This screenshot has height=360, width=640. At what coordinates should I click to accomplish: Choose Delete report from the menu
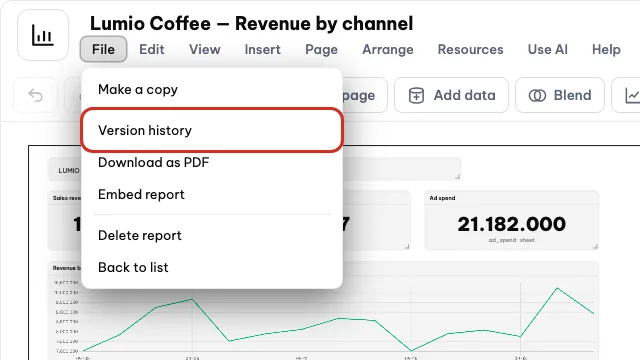pos(212,236)
